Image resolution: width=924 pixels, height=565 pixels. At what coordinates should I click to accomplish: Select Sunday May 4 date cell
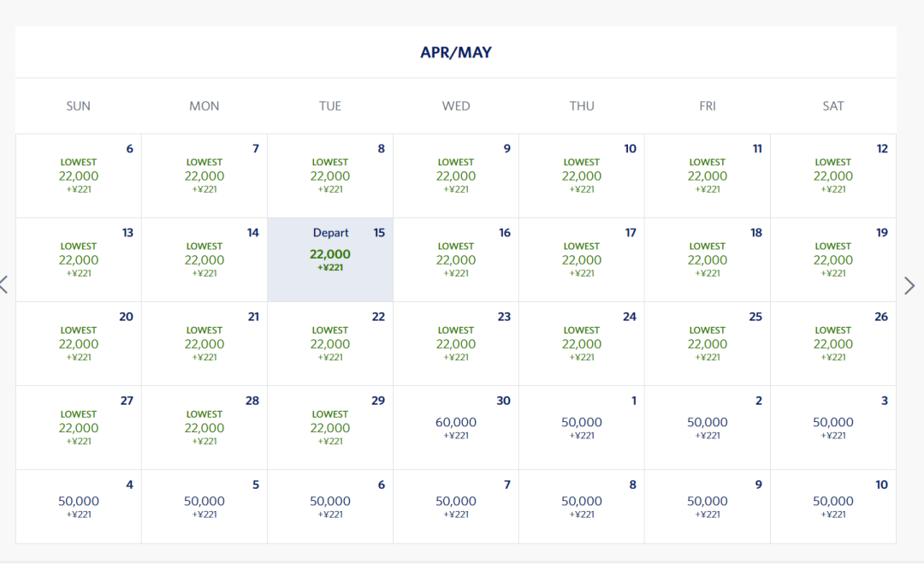point(79,507)
